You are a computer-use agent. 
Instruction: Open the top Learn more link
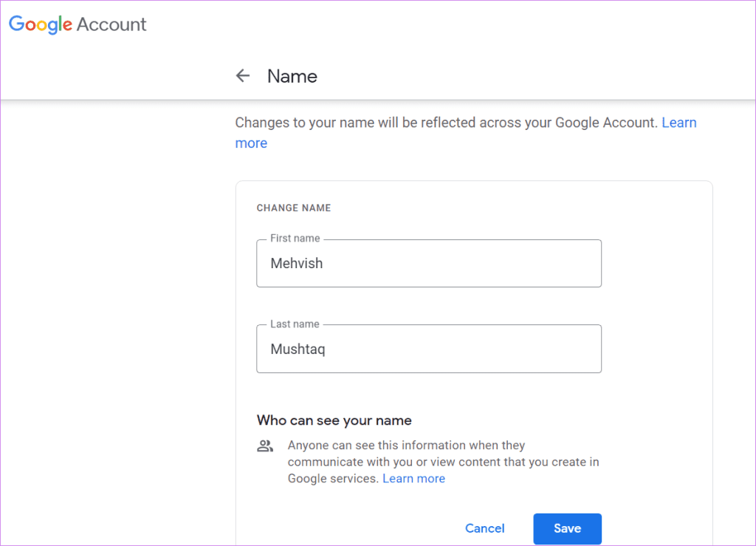[x=679, y=122]
